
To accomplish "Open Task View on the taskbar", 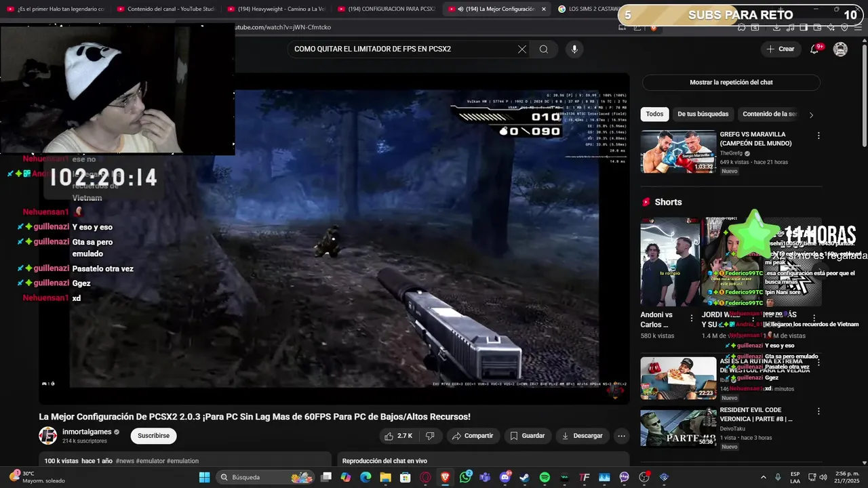I will coord(326,477).
